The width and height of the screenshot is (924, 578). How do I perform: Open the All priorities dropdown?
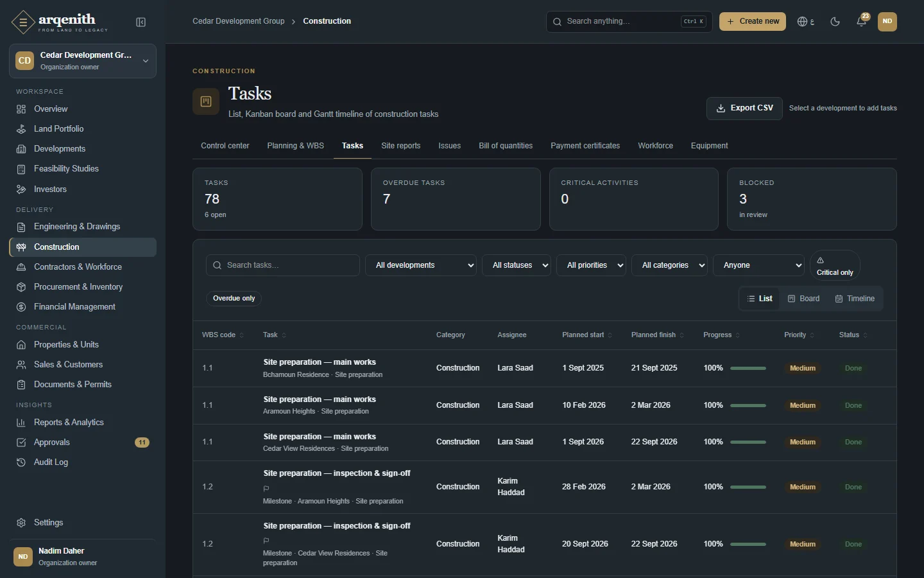pyautogui.click(x=592, y=265)
